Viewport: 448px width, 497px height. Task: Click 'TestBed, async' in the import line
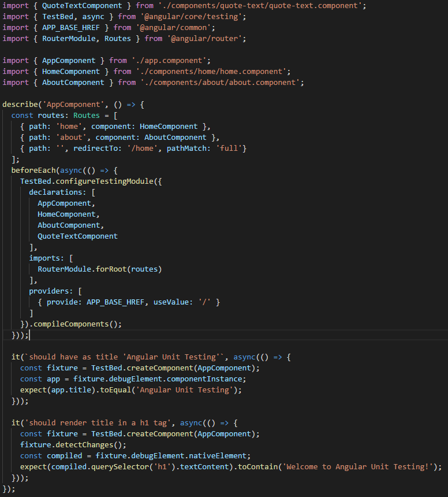click(x=73, y=17)
